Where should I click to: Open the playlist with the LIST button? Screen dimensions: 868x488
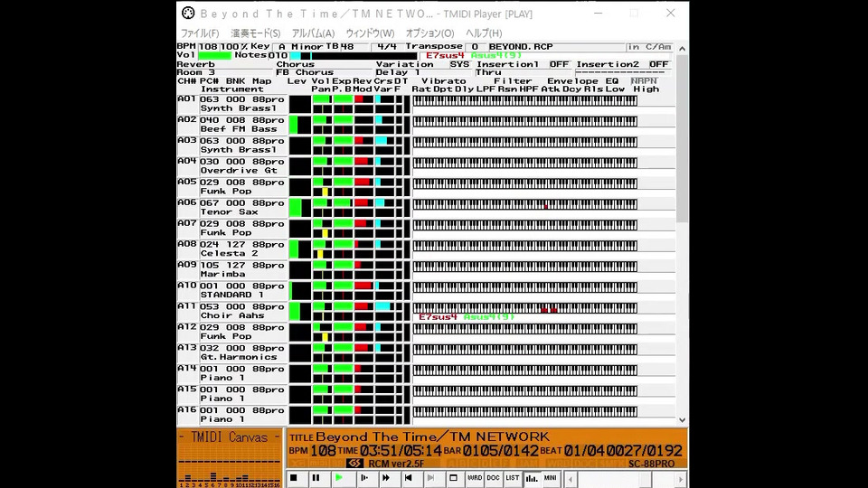pos(513,478)
